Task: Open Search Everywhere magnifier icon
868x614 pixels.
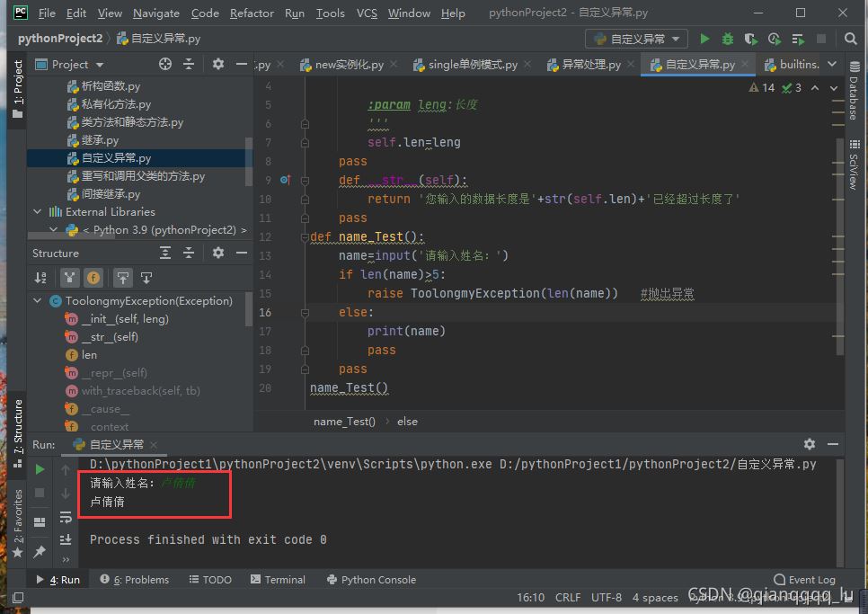Action: click(x=850, y=39)
